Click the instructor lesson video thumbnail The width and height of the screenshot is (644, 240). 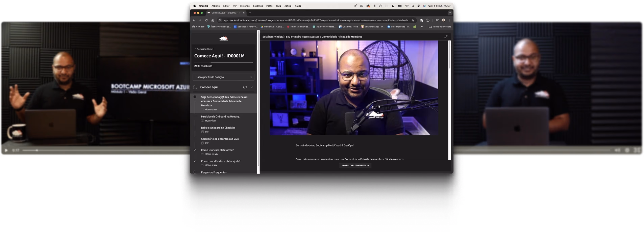[x=354, y=88]
